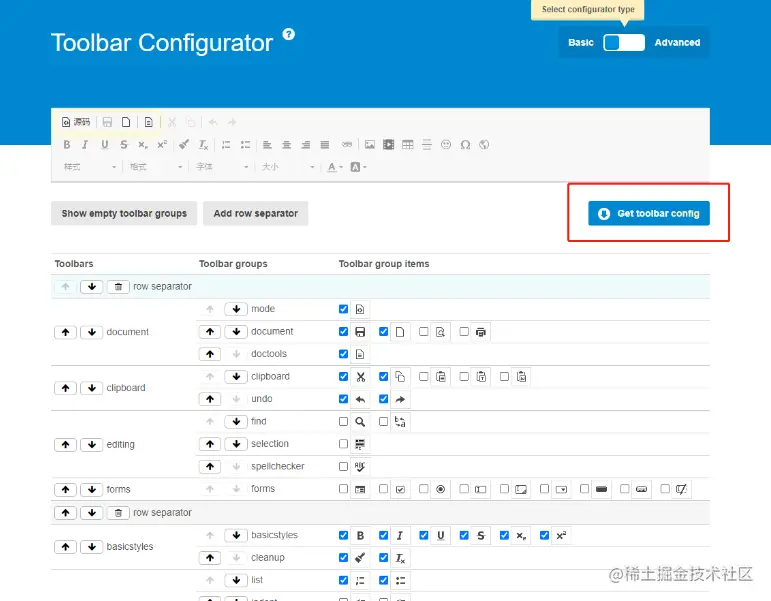Click the 'Toolbar group items' column header

pyautogui.click(x=384, y=264)
